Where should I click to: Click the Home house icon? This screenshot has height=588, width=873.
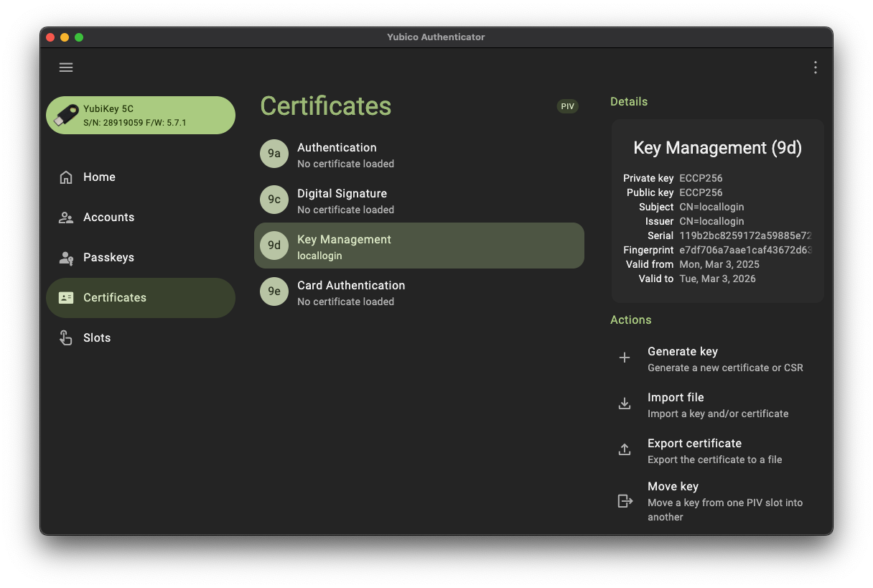(66, 177)
